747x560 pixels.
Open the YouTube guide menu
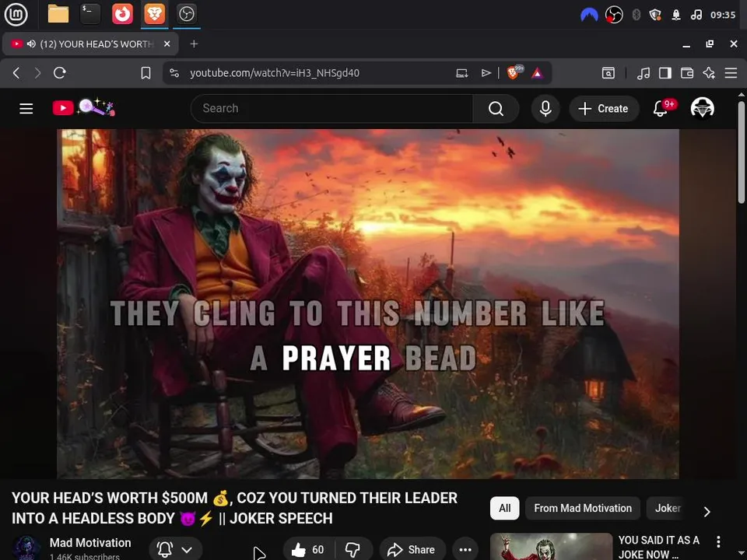pyautogui.click(x=26, y=109)
